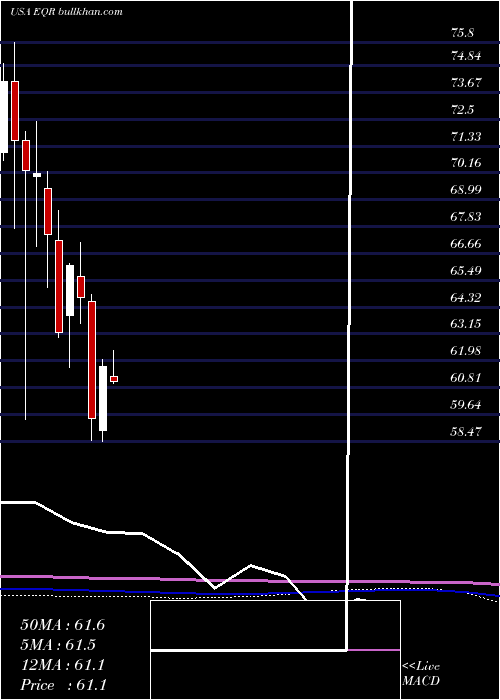Screen dimensions: 500x700
Task: Click the 68.99 price level label
Action: (466, 190)
